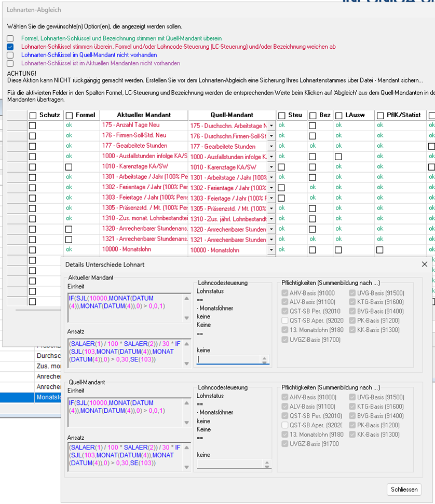Check Steu box for row 1302 Ferientage / Jahr
The height and width of the screenshot is (504, 435).
[x=281, y=188]
